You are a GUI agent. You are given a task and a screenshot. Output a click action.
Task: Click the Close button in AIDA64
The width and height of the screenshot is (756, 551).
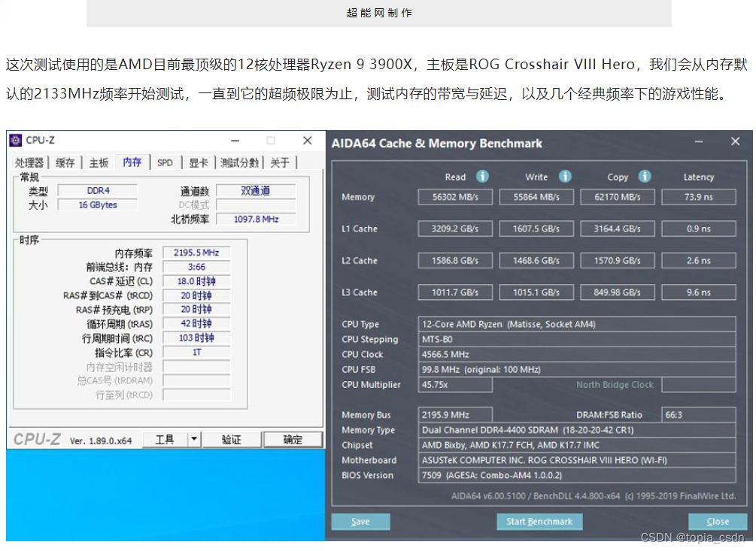point(718,522)
